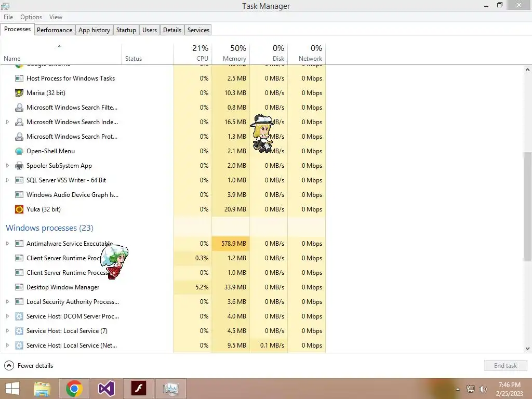Sort by the Disk column header
This screenshot has width=532, height=399.
coord(269,54)
